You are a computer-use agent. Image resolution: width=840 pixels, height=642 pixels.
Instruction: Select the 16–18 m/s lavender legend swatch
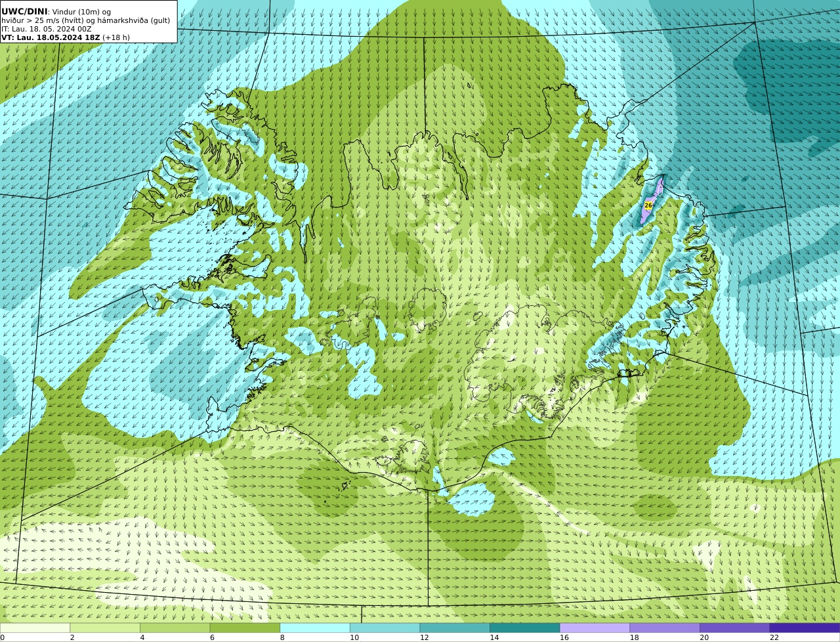coord(595,628)
